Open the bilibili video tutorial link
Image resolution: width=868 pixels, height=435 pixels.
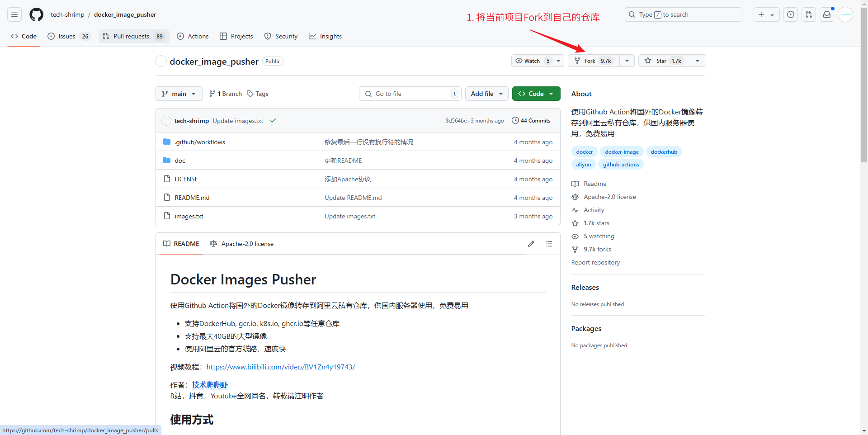[x=280, y=367]
